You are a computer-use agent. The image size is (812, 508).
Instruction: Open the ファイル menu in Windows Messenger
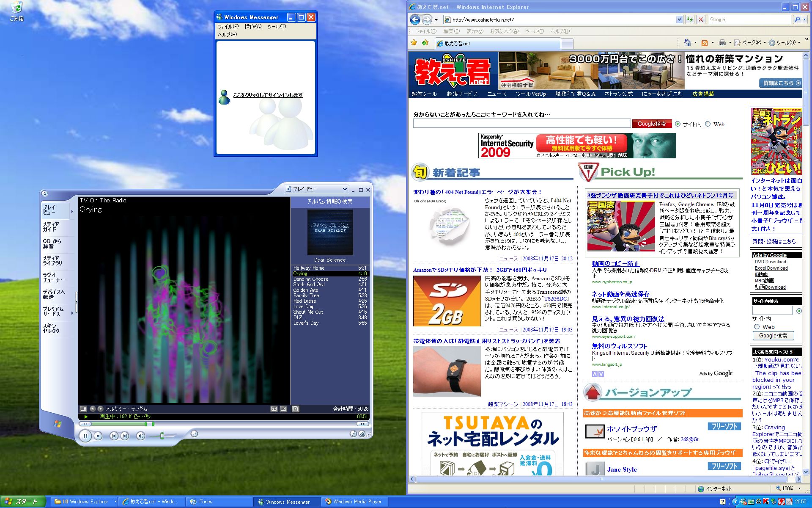(228, 26)
